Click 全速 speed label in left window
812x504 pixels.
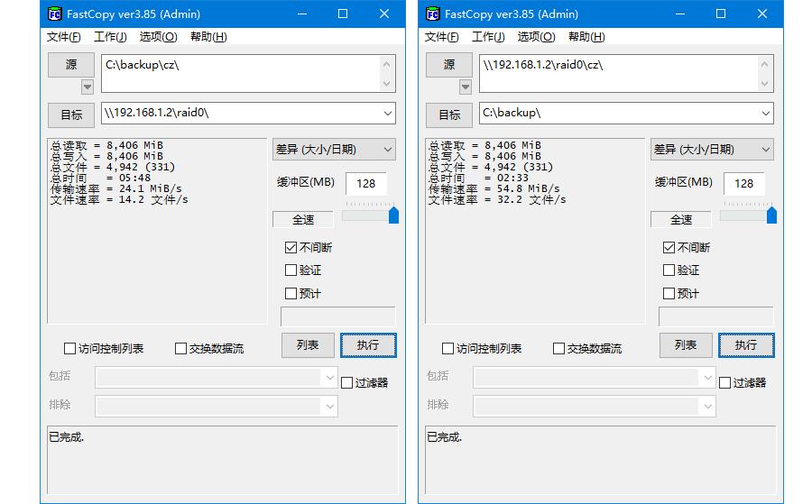click(x=303, y=219)
